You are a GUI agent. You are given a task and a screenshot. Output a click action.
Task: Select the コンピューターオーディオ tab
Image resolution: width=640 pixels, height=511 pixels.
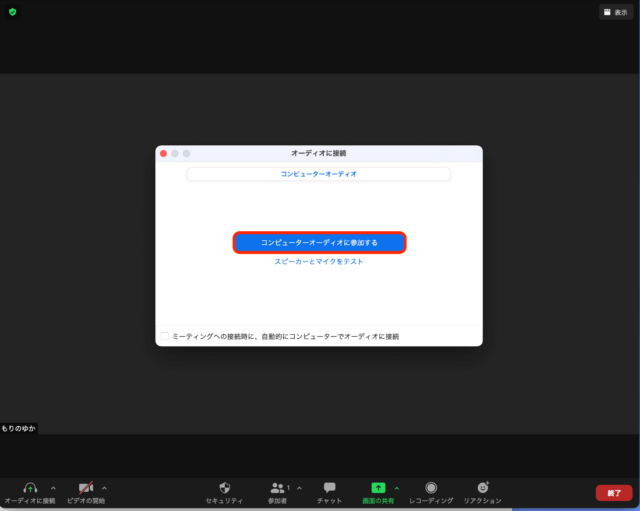[x=319, y=174]
